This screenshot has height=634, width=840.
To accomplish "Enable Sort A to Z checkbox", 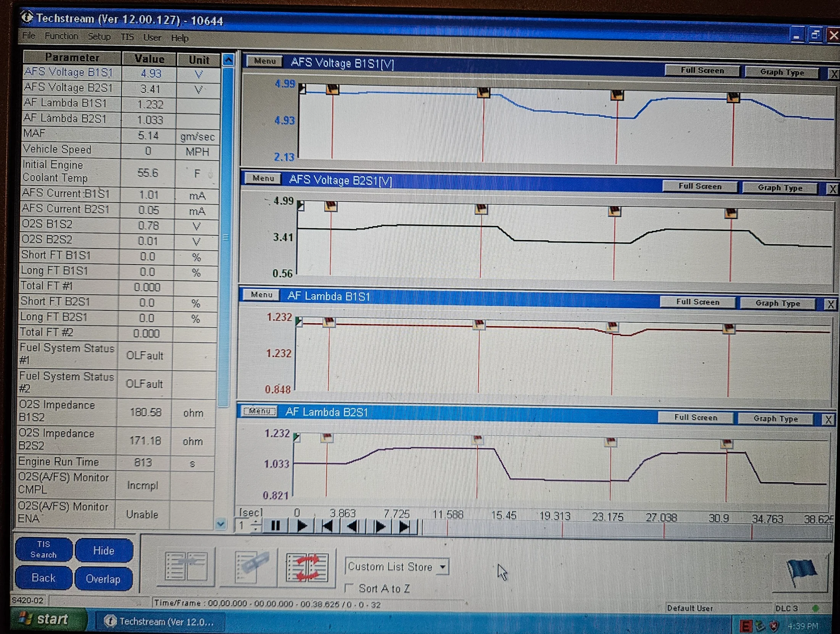I will 349,588.
